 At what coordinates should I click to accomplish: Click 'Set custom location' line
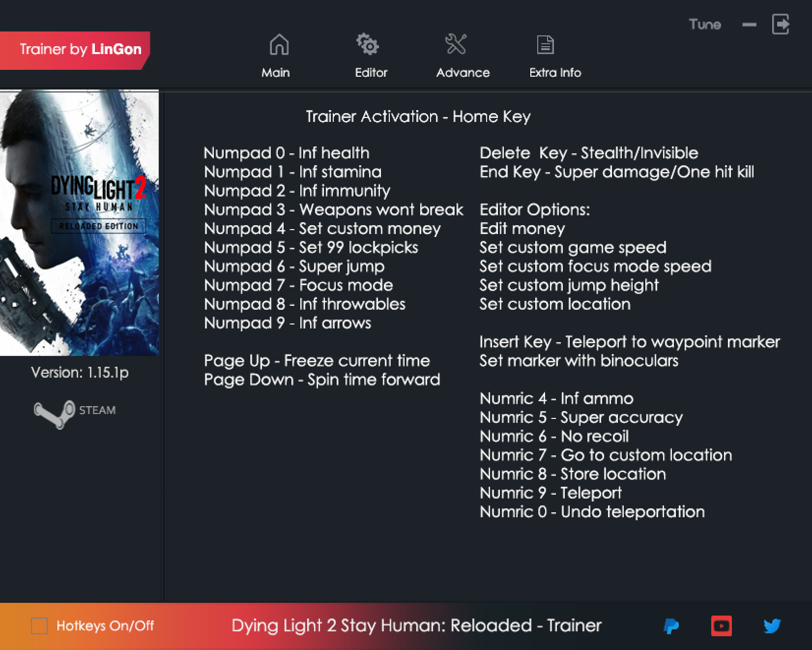[x=555, y=304]
